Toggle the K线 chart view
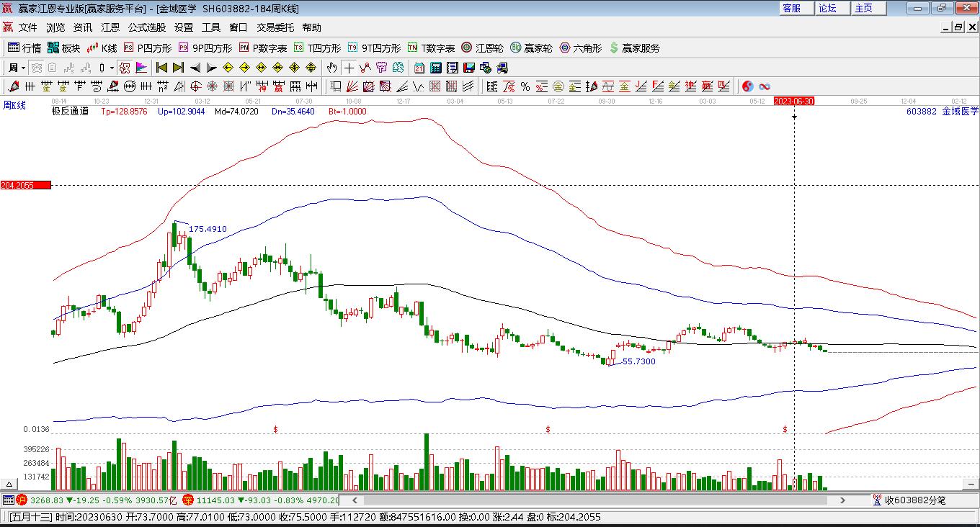 click(102, 48)
